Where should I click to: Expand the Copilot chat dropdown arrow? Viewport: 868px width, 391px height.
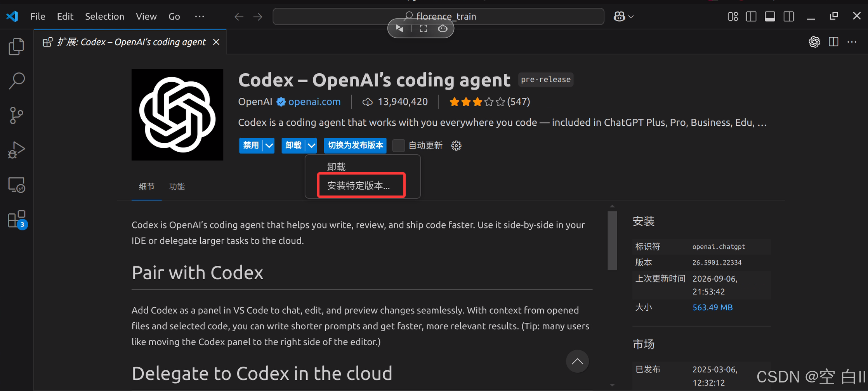[631, 17]
